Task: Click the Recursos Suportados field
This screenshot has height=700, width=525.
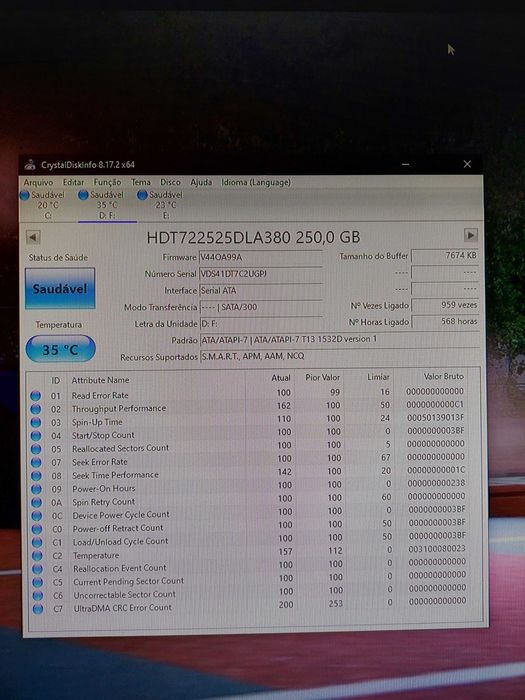Action: pos(339,356)
